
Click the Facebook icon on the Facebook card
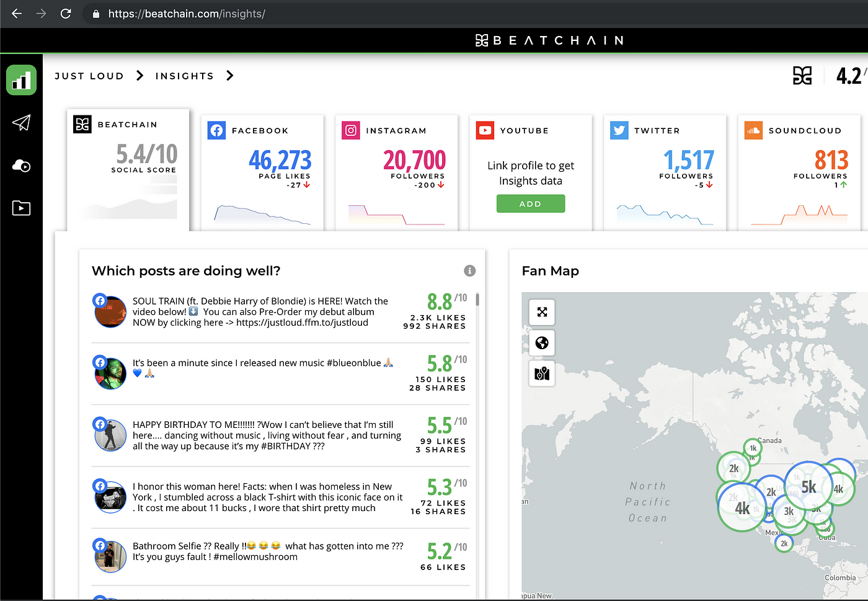216,130
